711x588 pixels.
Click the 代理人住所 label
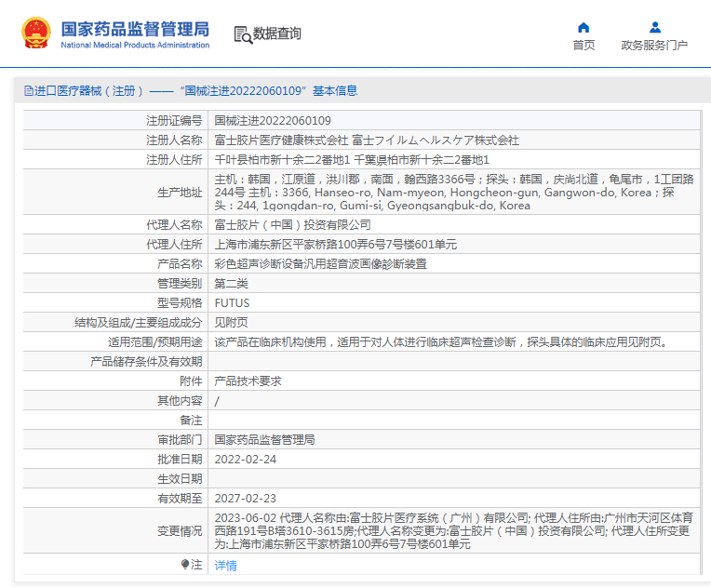pyautogui.click(x=174, y=245)
